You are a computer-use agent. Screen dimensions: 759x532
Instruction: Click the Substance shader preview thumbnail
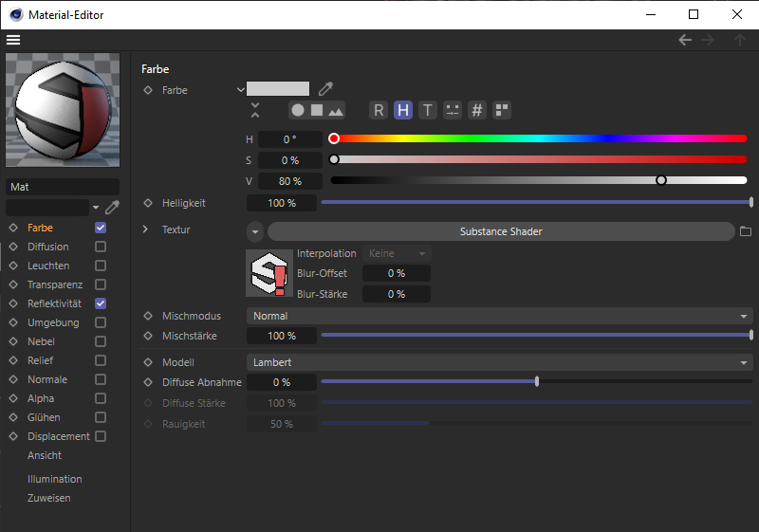269,273
